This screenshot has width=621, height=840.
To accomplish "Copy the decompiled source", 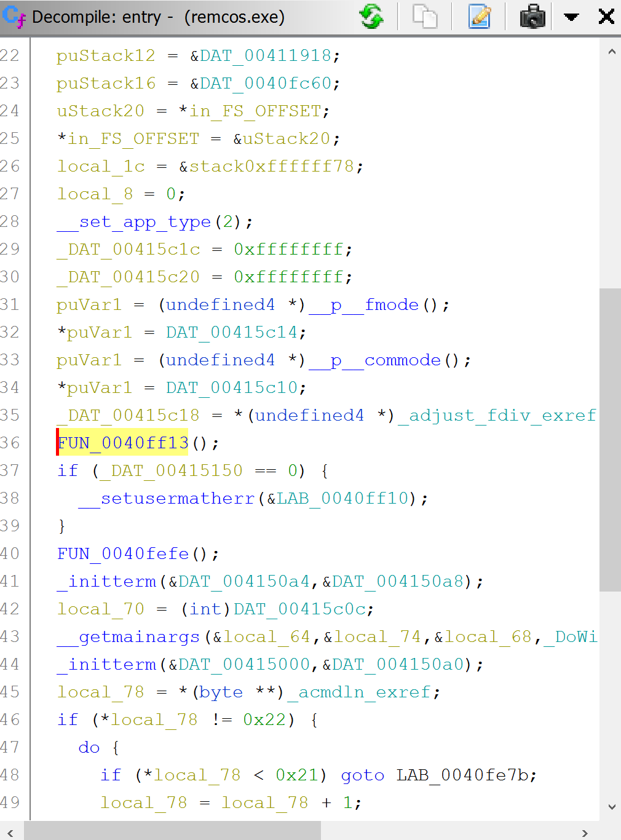I will click(x=424, y=17).
